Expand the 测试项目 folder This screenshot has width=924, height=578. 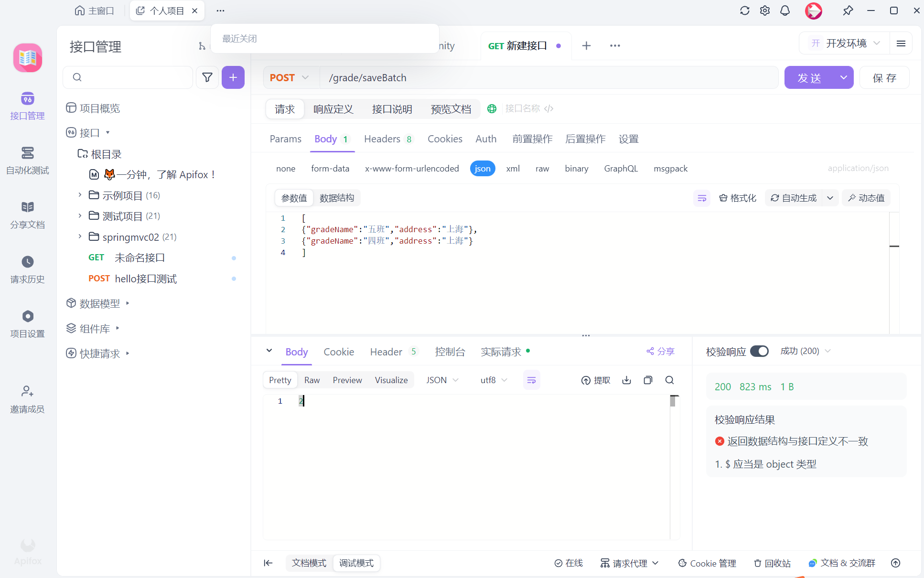click(x=80, y=216)
